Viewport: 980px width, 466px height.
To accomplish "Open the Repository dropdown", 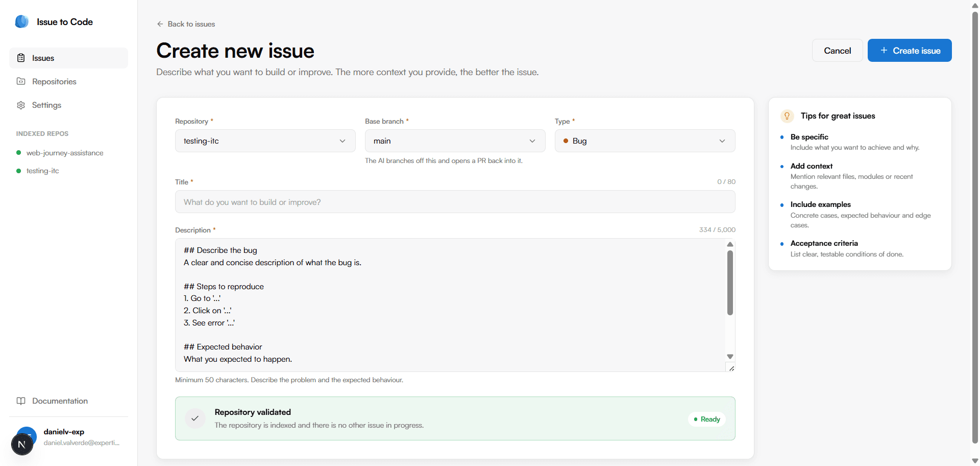I will point(265,141).
